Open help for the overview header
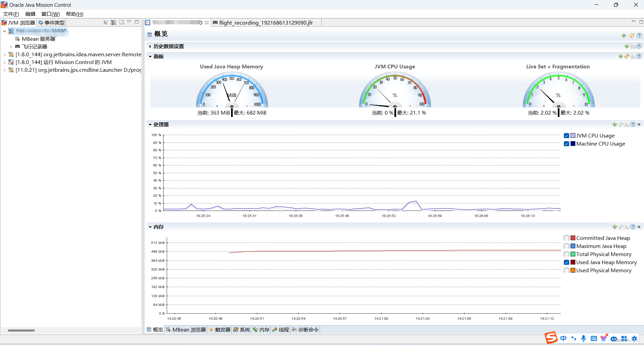The height and width of the screenshot is (345, 644). click(x=639, y=35)
